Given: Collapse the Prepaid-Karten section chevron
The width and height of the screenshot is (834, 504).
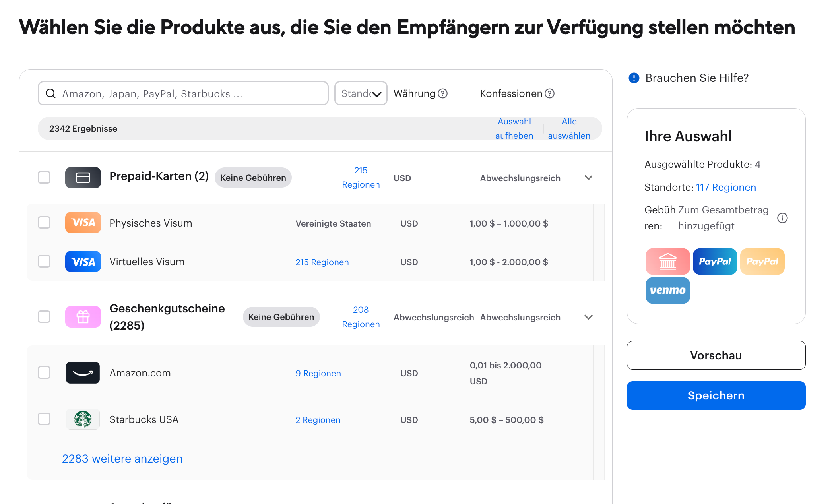Looking at the screenshot, I should click(588, 178).
